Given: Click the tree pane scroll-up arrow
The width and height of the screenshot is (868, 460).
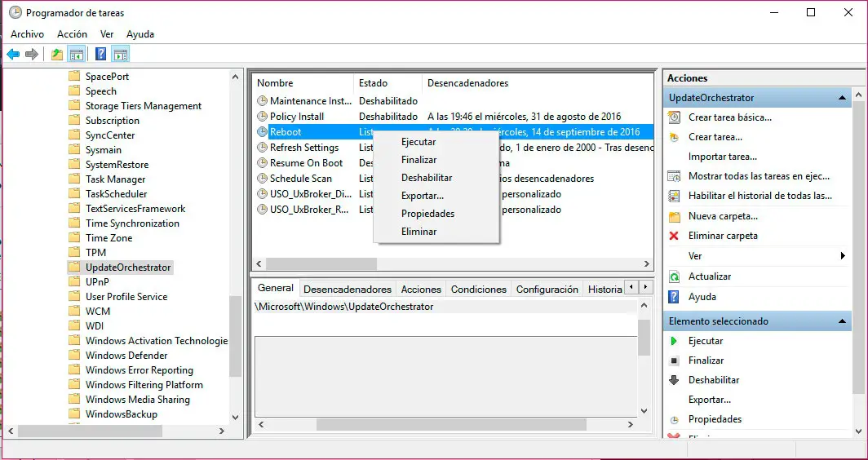Looking at the screenshot, I should point(235,77).
